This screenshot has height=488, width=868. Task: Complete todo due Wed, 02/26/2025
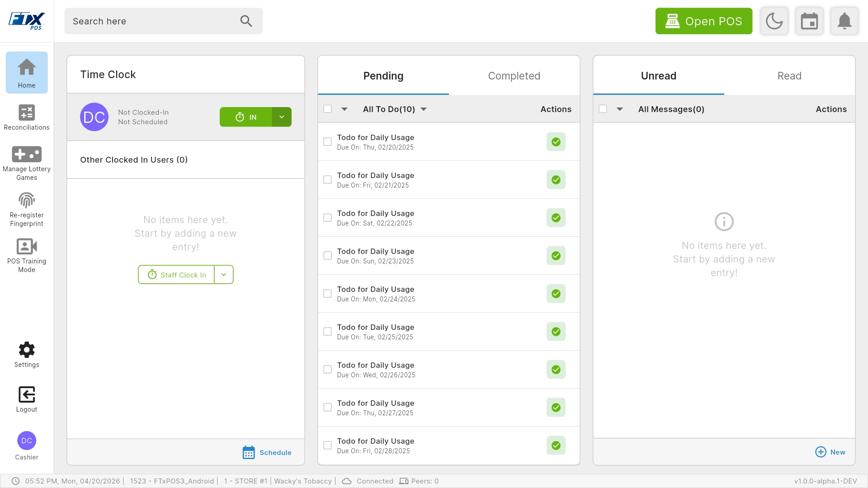(556, 370)
